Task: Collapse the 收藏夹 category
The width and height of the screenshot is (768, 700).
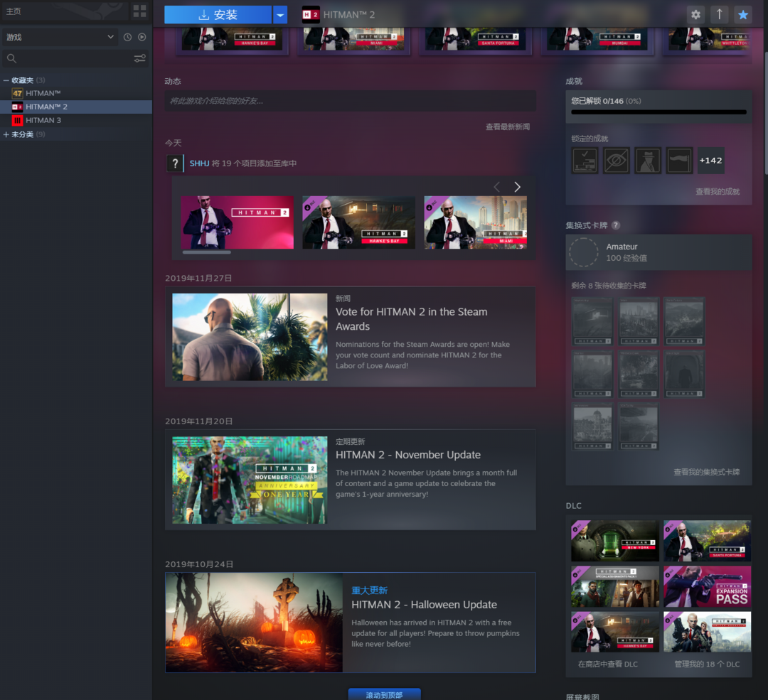Action: tap(6, 80)
